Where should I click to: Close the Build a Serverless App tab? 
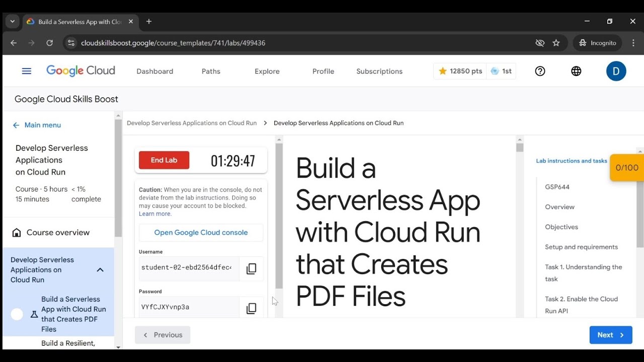click(x=131, y=22)
